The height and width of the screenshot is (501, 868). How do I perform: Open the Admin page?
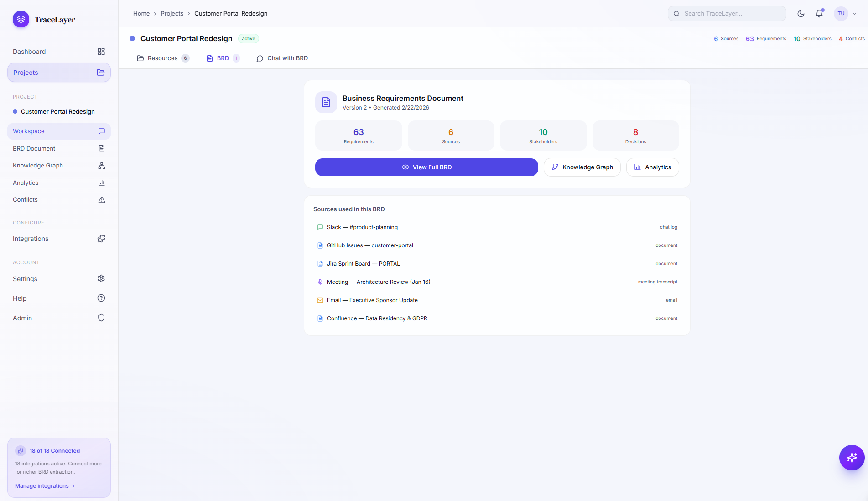click(x=59, y=318)
